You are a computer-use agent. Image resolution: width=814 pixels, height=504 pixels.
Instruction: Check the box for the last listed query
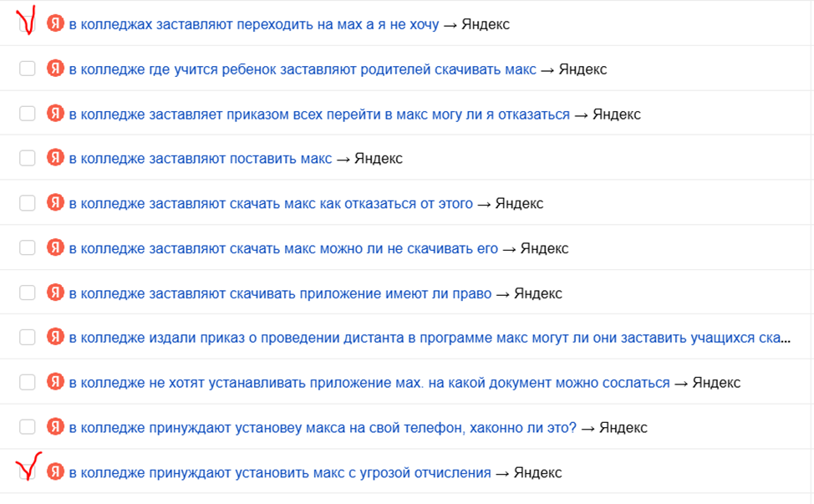(x=27, y=471)
